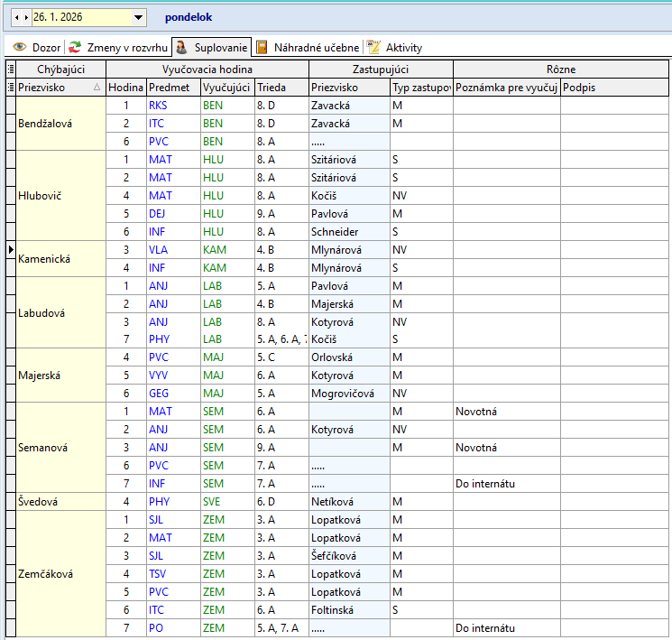Screen dimensions: 672x640
Task: Click the Zmeny v rozvrhu arrows icon
Action: pos(75,47)
